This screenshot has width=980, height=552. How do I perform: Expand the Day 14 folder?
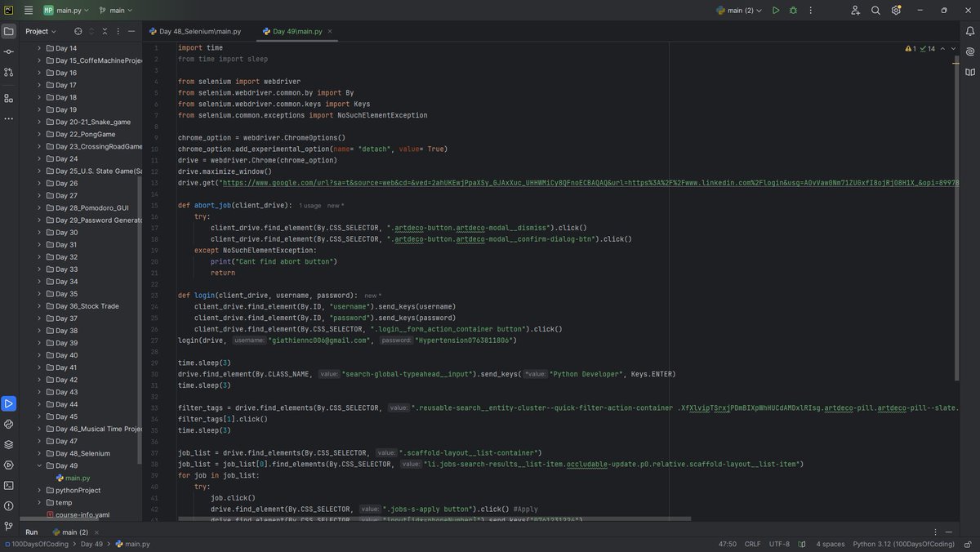(x=38, y=48)
